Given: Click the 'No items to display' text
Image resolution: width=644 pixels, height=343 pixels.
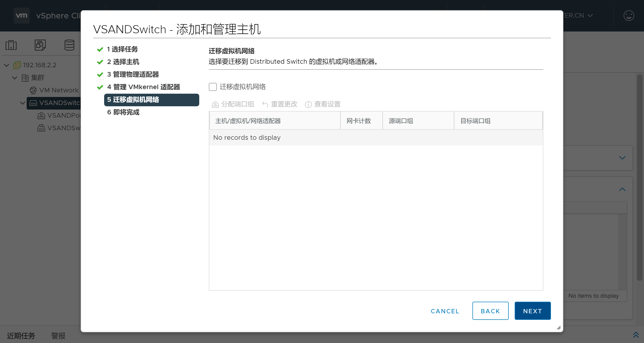Looking at the screenshot, I should coord(593,296).
